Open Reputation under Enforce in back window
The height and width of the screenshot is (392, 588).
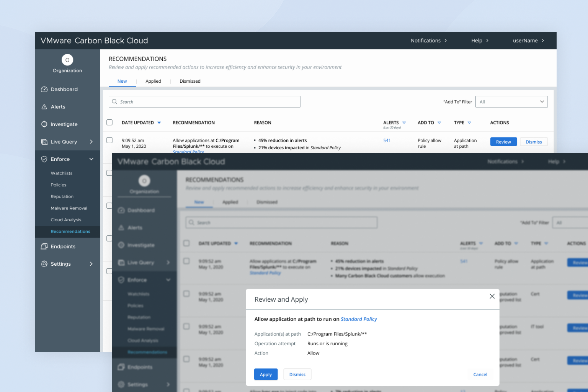point(62,196)
